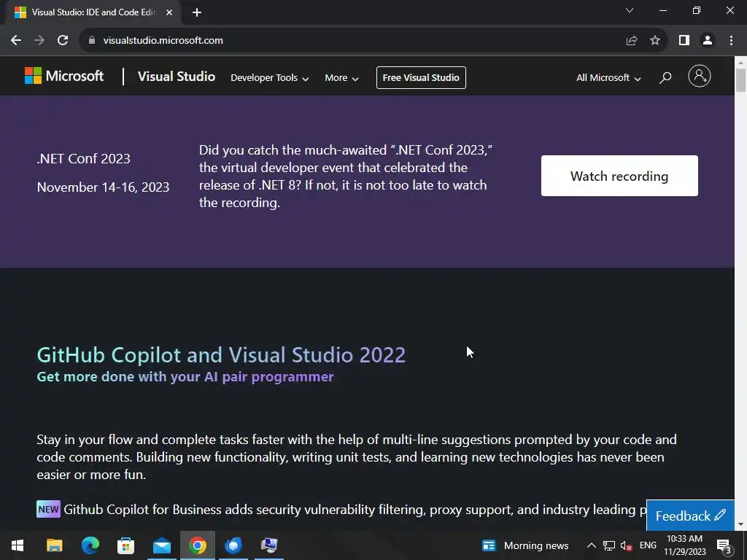Click the Chrome icon in the taskbar
Screen dimensions: 747x560
tap(198, 545)
